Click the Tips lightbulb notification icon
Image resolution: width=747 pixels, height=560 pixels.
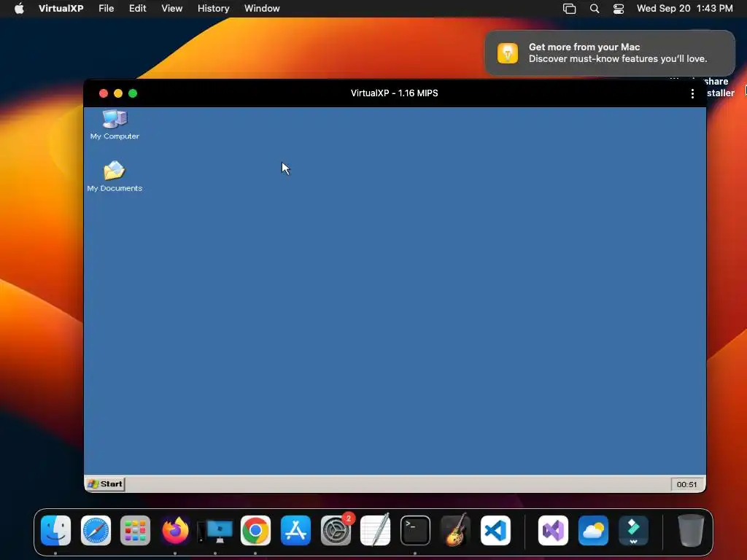point(508,52)
